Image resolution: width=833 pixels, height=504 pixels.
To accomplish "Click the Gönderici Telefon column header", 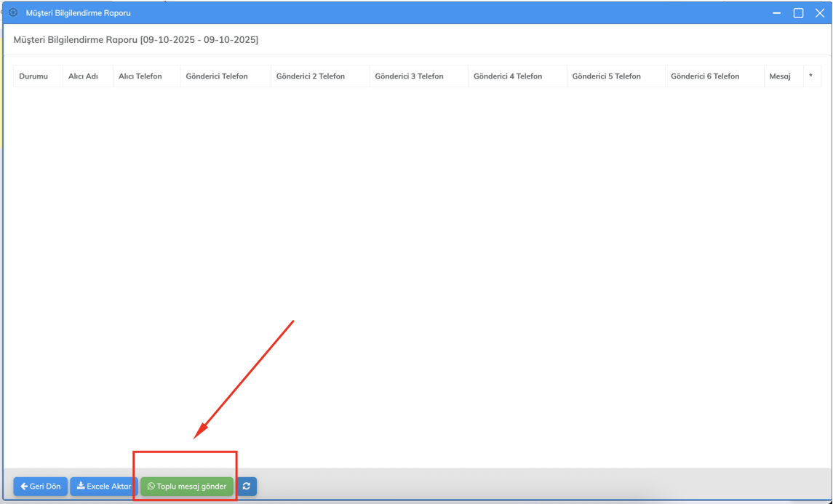I will point(217,76).
